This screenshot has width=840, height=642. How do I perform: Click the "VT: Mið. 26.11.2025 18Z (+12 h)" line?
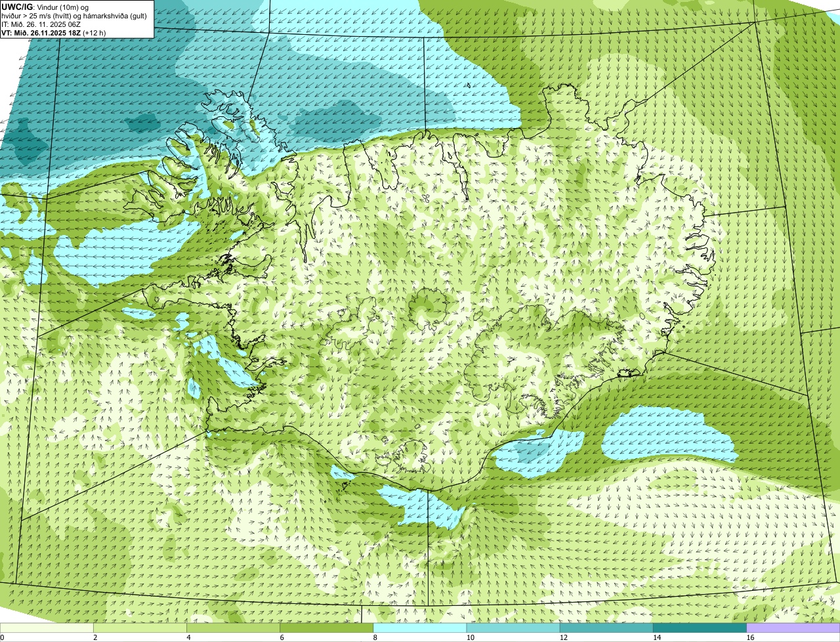54,32
